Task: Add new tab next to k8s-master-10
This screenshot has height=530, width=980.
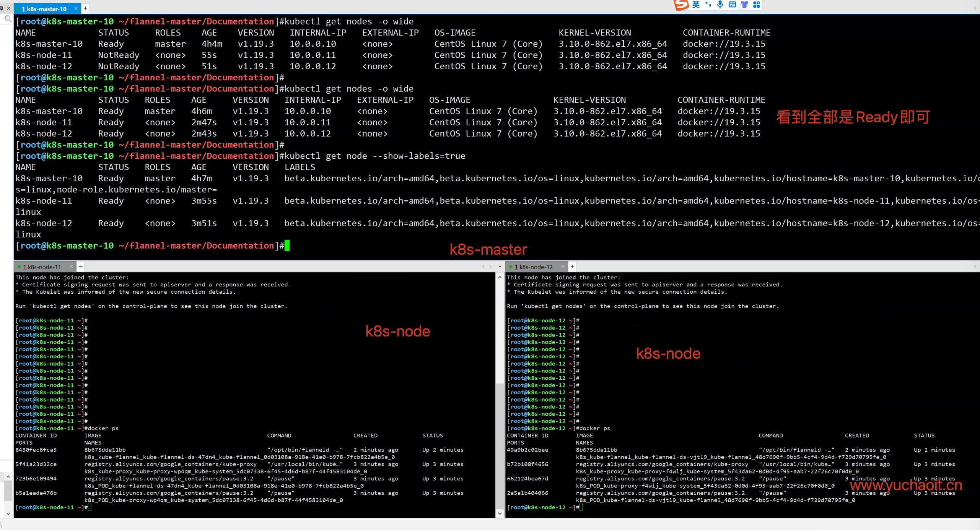Action: coord(85,8)
